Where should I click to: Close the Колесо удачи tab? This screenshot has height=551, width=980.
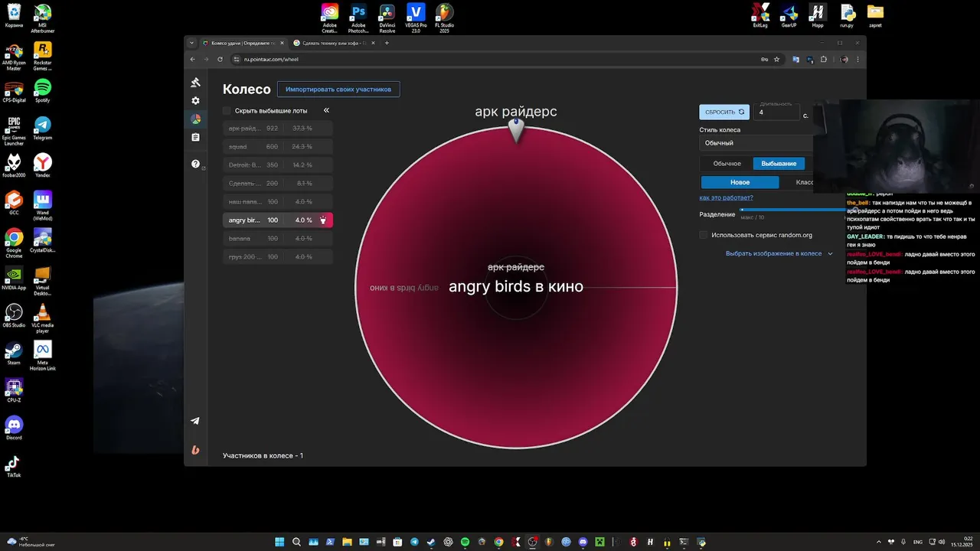[282, 43]
